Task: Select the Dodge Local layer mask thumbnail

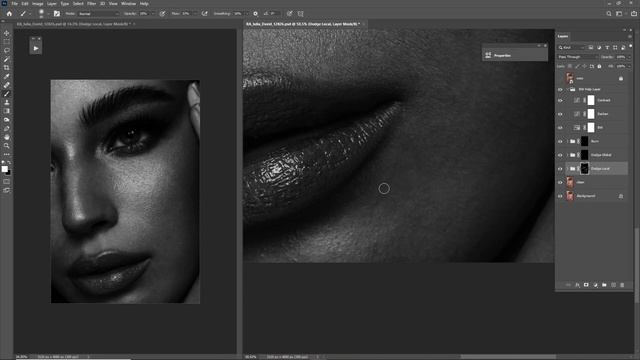Action: pos(584,169)
